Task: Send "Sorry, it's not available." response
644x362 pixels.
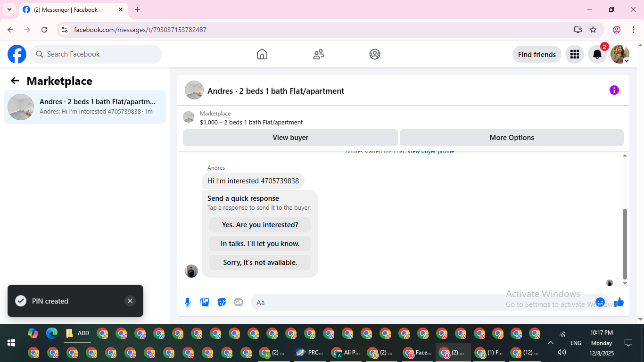Action: click(260, 263)
